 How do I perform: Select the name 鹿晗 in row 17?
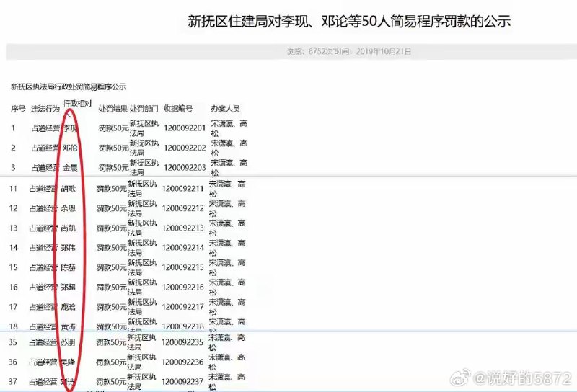68,307
